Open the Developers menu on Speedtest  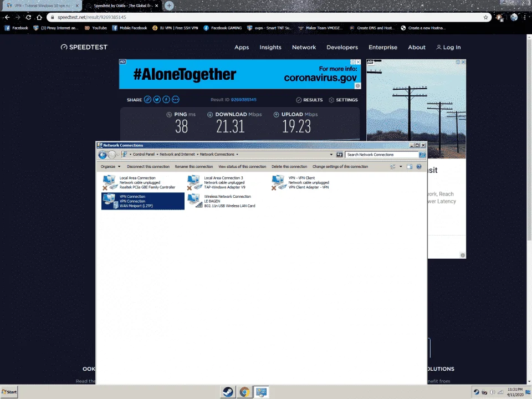(342, 47)
